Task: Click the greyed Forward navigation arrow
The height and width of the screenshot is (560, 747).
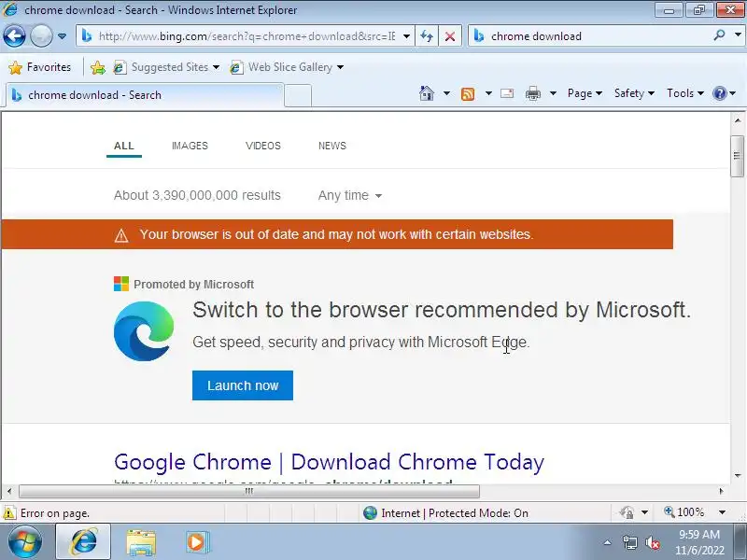Action: pyautogui.click(x=41, y=36)
